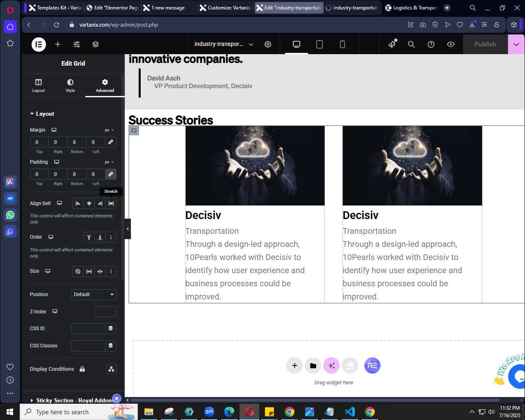Screen dimensions: 525x420
Task: Toggle responsive device for Align Self
Action: pos(59,203)
